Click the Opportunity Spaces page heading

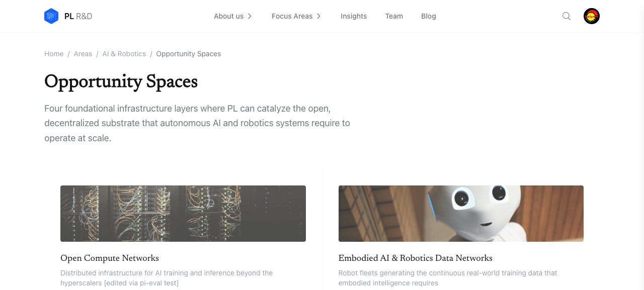click(121, 81)
